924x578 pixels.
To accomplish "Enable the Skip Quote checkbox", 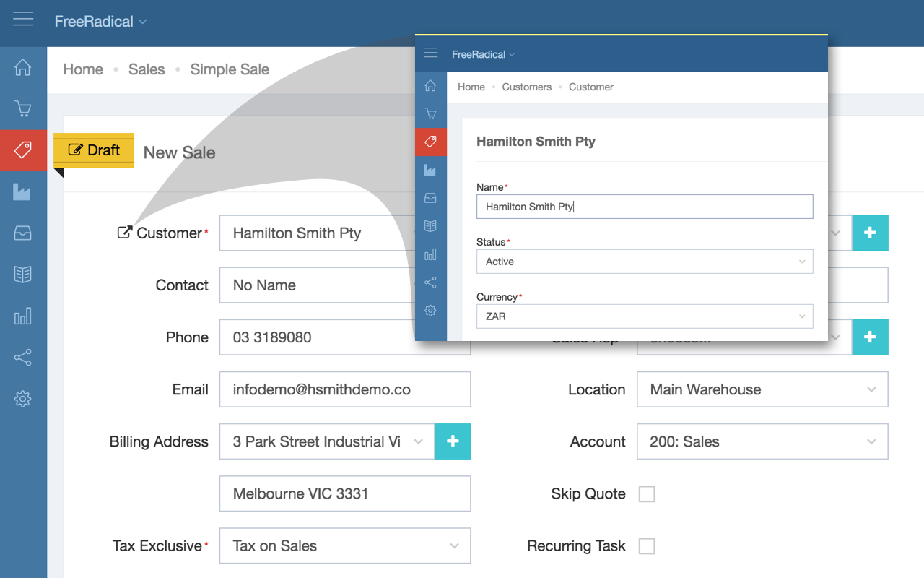I will (647, 494).
